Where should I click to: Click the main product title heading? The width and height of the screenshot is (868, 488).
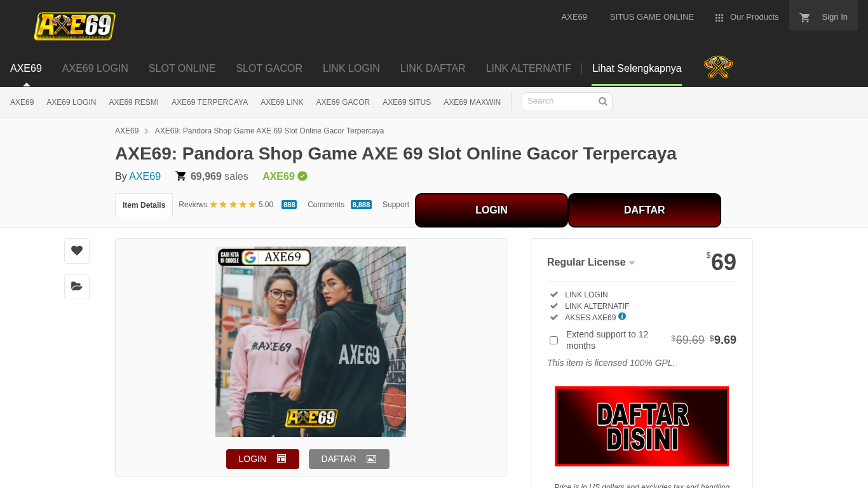396,154
